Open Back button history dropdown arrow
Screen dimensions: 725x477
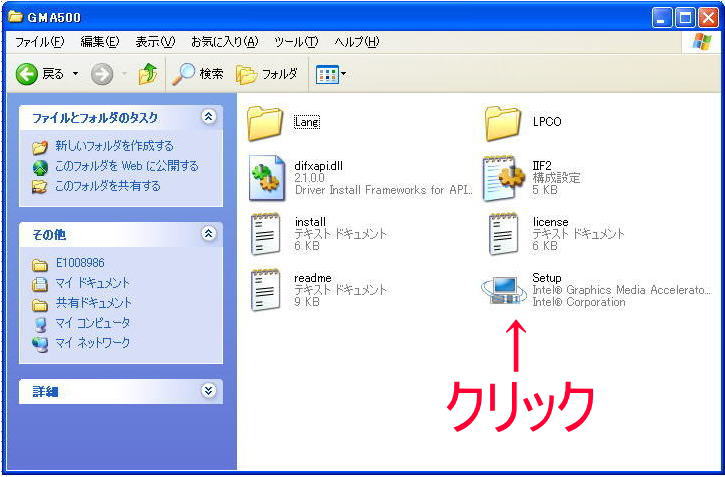tap(75, 74)
